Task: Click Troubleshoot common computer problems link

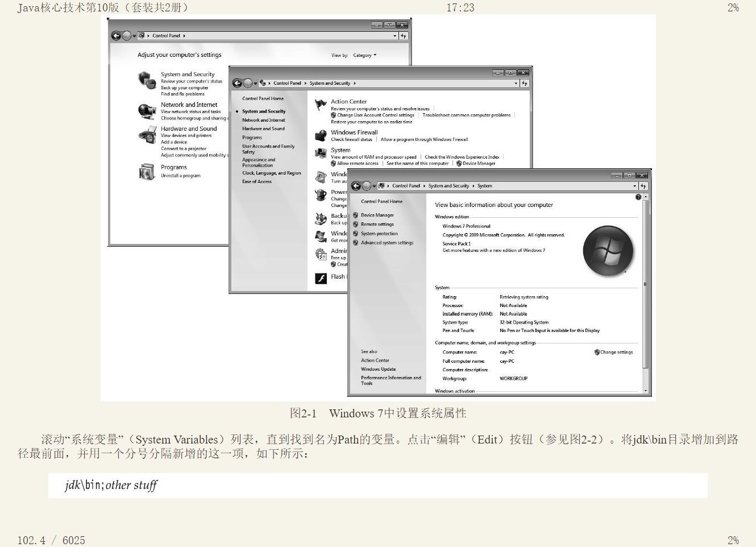Action: (467, 115)
